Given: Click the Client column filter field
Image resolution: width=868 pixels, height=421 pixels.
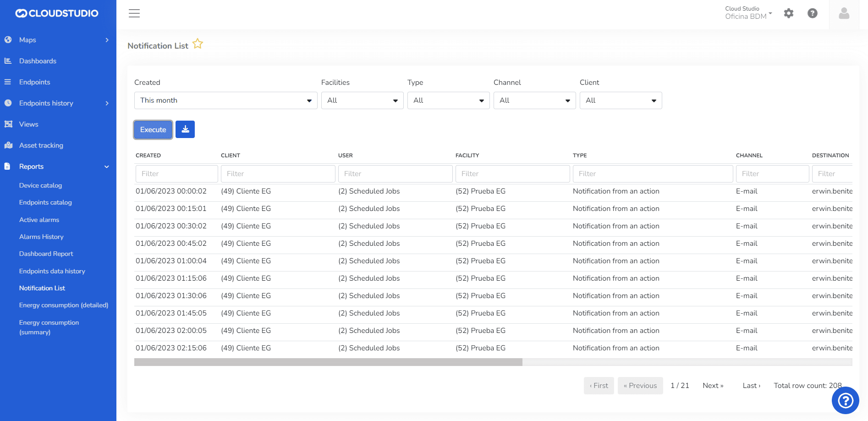Looking at the screenshot, I should coord(278,174).
